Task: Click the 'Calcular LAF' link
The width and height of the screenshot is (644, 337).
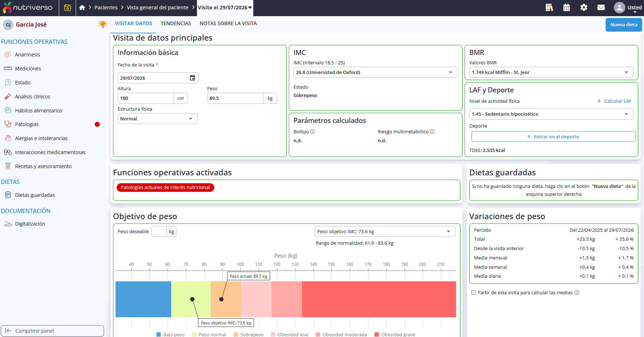Action: 614,101
